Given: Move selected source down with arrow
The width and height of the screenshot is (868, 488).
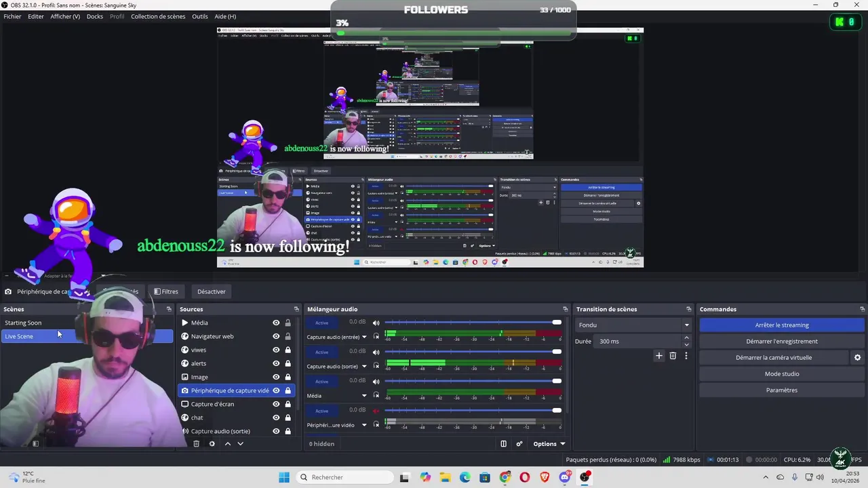Looking at the screenshot, I should pyautogui.click(x=240, y=444).
